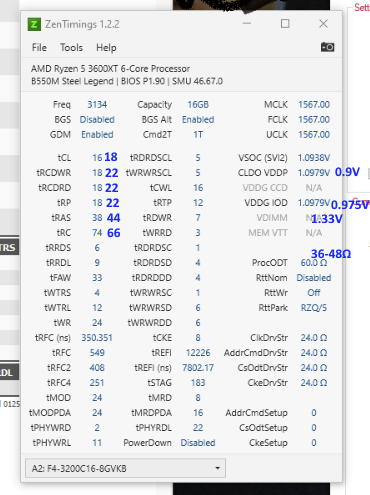Screen dimensions: 370x495
Task: Open the File menu
Action: pos(39,48)
